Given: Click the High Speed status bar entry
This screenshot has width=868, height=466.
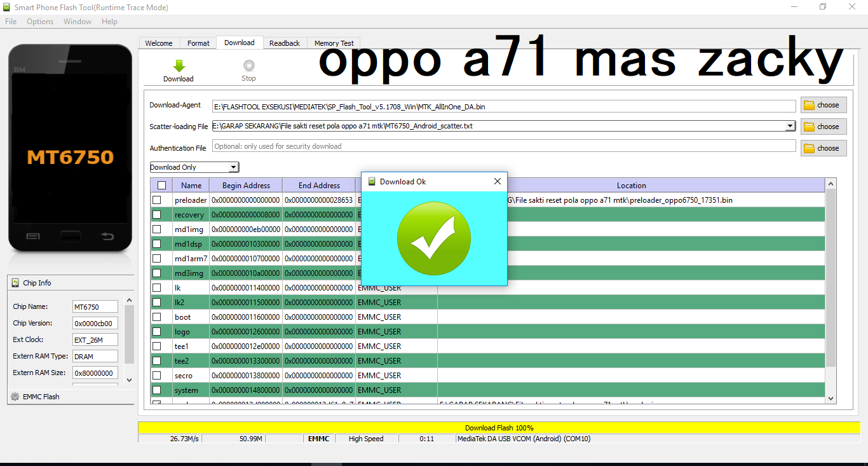Looking at the screenshot, I should [x=366, y=439].
